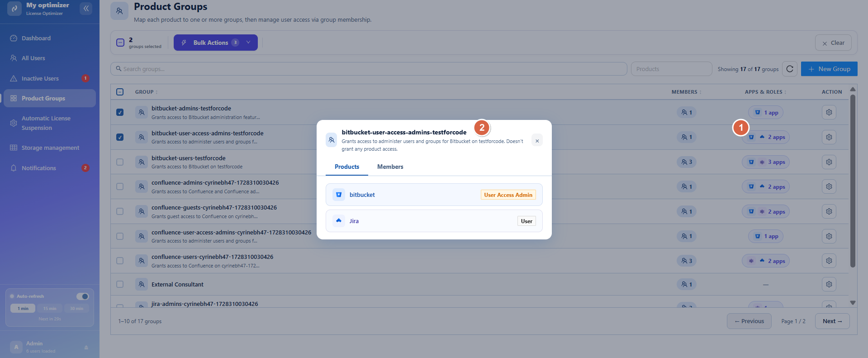Click 1 app badge for confluence-user-access-admins-cyrinebh47
This screenshot has width=868, height=358.
[766, 236]
